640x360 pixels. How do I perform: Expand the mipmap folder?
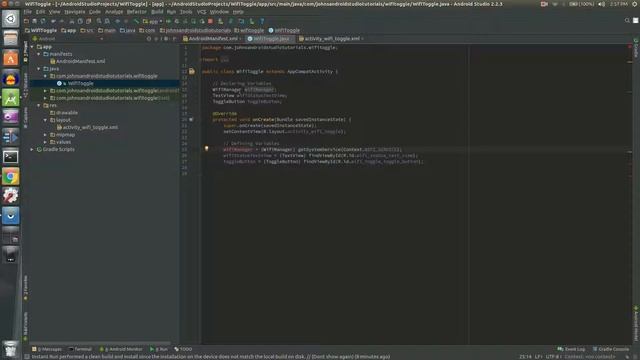45,135
